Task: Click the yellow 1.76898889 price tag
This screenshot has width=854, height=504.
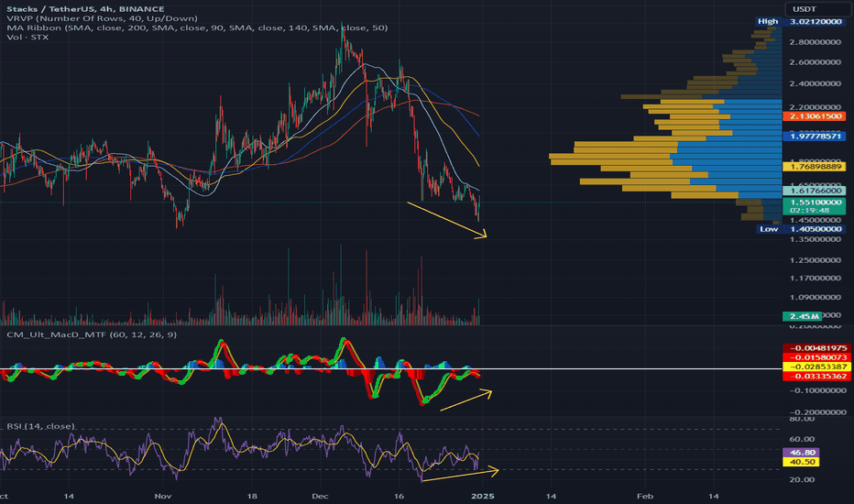Action: [x=814, y=167]
